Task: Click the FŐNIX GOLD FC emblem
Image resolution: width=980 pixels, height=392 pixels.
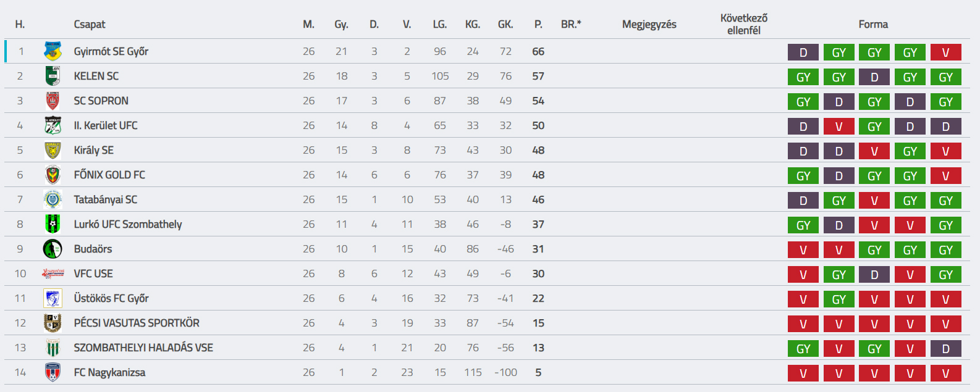Action: 53,175
